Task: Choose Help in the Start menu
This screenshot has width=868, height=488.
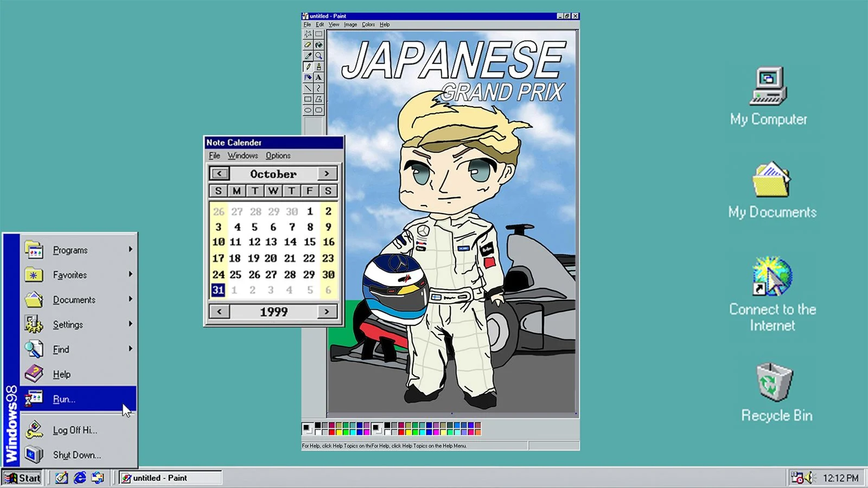Action: (79, 374)
